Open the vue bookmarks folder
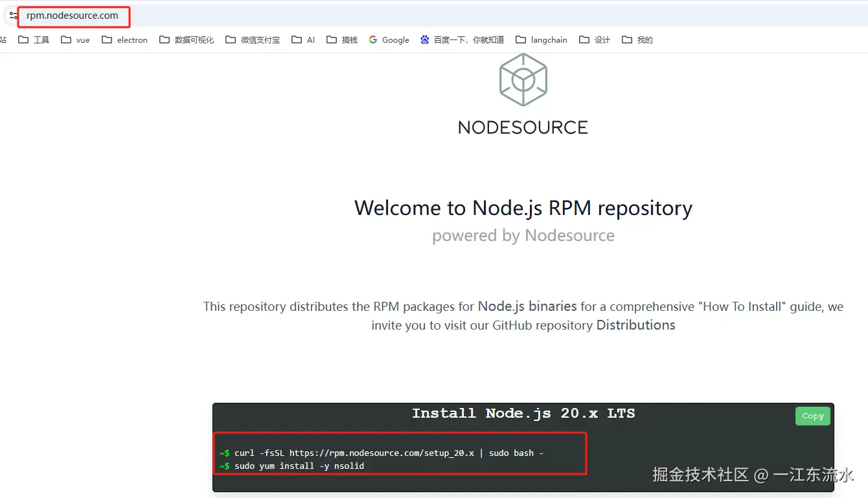 75,40
